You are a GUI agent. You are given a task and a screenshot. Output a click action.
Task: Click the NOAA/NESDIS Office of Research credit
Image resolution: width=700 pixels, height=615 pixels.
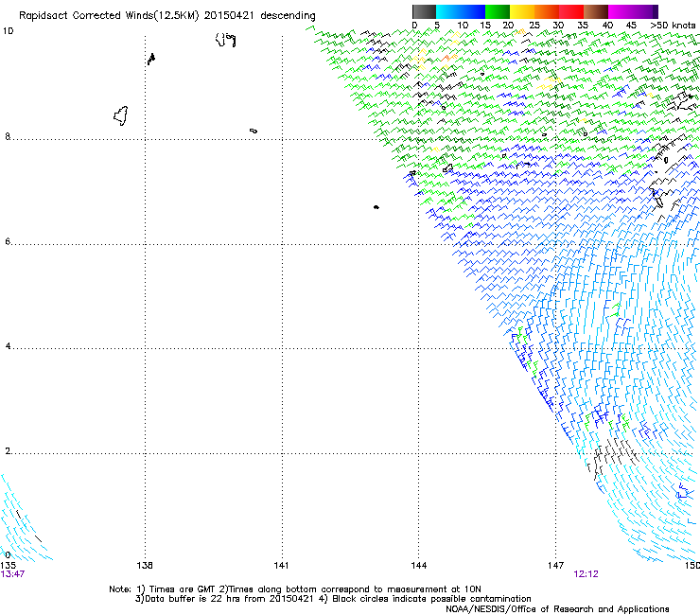557,609
